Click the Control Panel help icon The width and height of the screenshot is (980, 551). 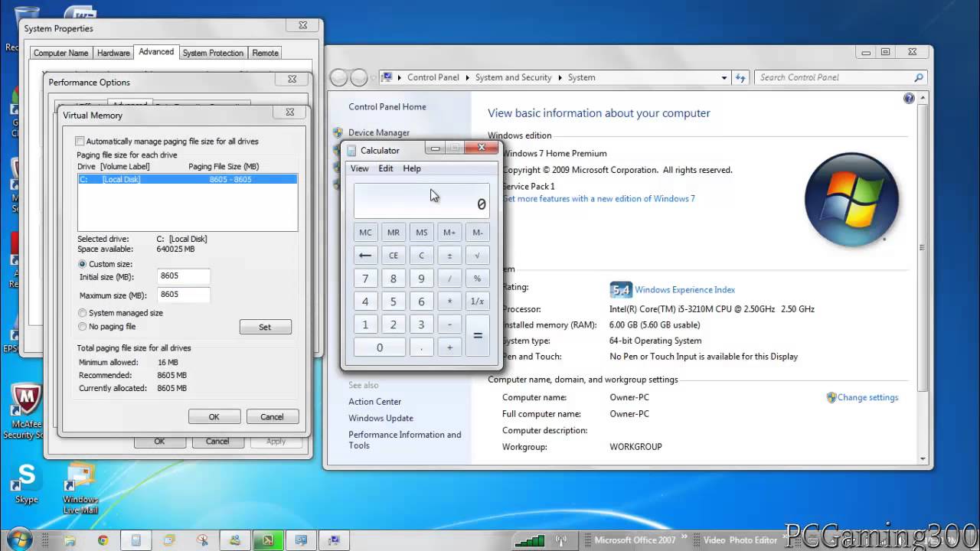(x=909, y=98)
